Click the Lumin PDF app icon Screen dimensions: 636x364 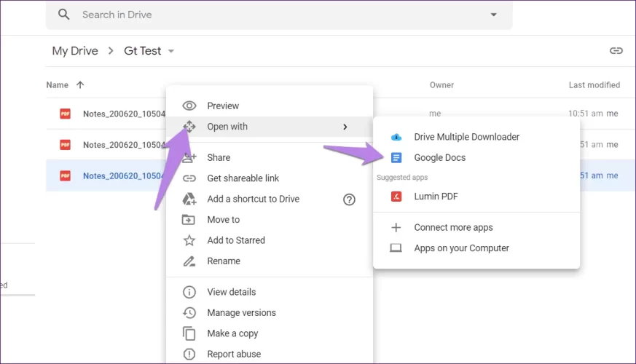tap(396, 197)
